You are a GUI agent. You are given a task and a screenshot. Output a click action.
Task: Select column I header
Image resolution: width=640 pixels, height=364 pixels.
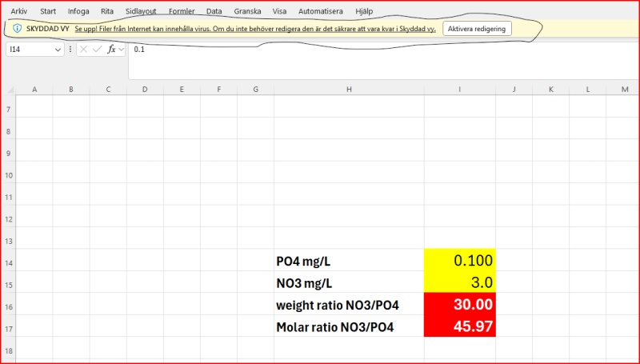459,90
